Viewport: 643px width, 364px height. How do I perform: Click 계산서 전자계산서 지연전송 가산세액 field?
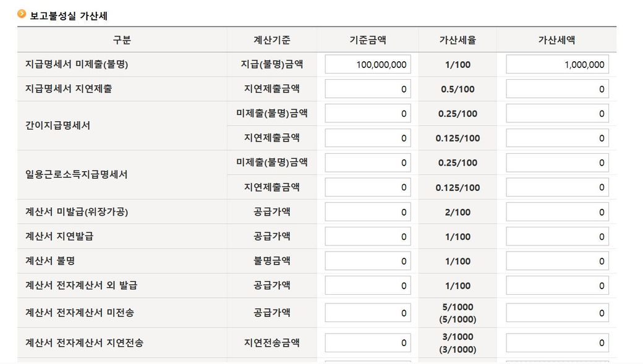(x=557, y=342)
